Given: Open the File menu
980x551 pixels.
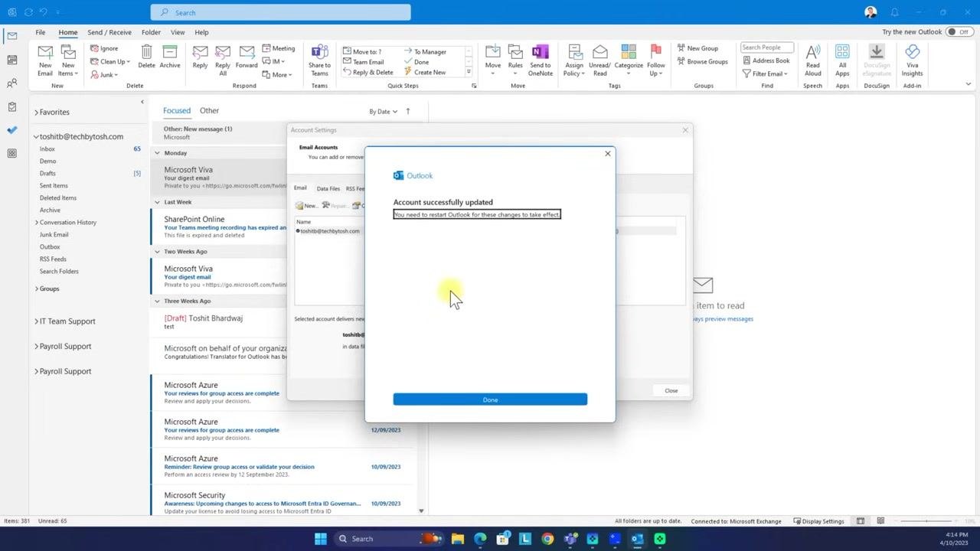Looking at the screenshot, I should 41,32.
